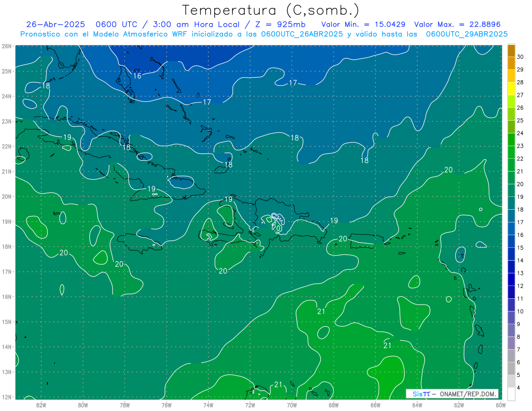Click the '78W' longitude axis label
532x411 pixels.
125,404
